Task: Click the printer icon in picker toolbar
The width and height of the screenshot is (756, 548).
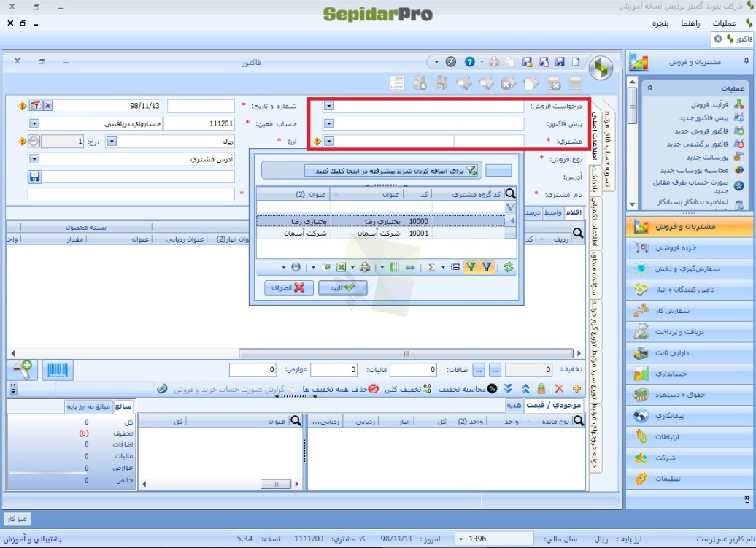Action: [365, 267]
